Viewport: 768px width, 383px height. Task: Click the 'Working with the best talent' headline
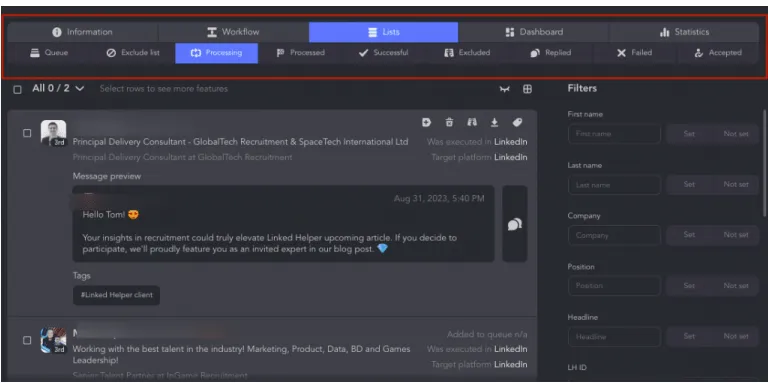[x=241, y=355]
